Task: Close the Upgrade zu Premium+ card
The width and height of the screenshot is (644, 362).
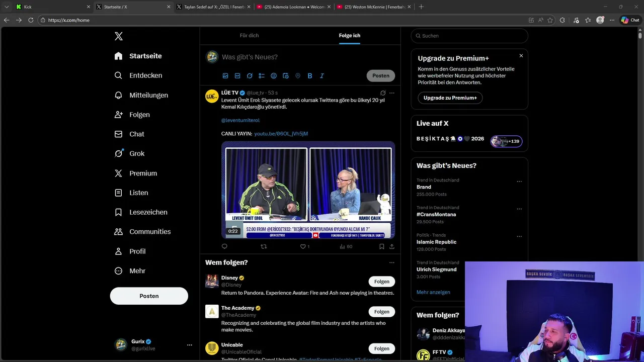Action: [x=521, y=56]
